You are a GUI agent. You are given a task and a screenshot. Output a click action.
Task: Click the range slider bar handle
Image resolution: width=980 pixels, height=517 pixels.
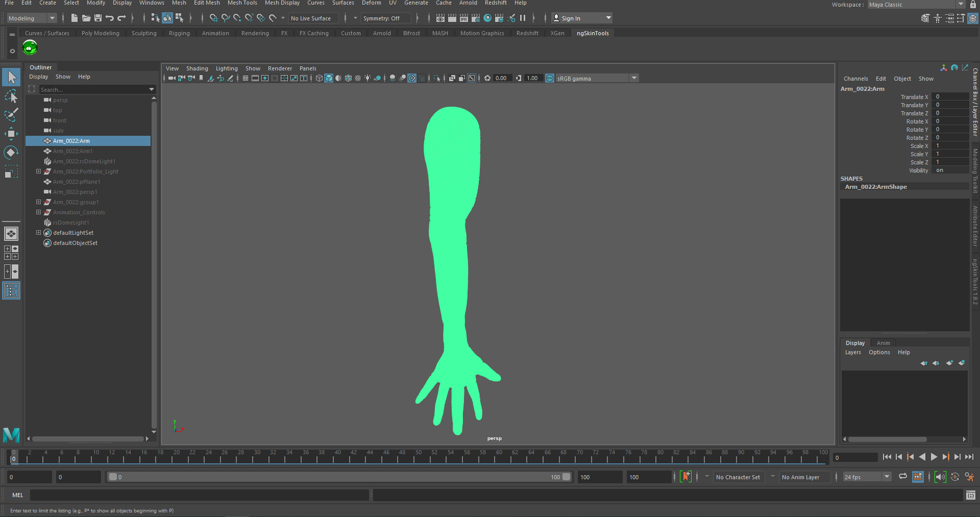[113, 477]
